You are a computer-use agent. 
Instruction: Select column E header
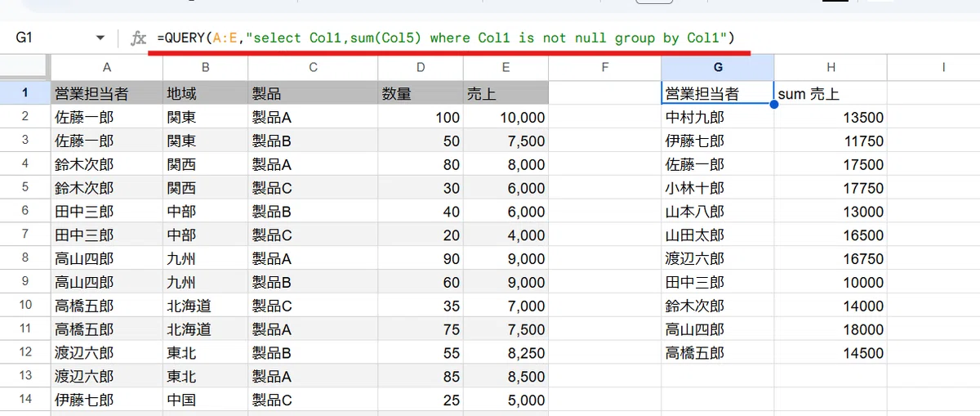[x=506, y=68]
